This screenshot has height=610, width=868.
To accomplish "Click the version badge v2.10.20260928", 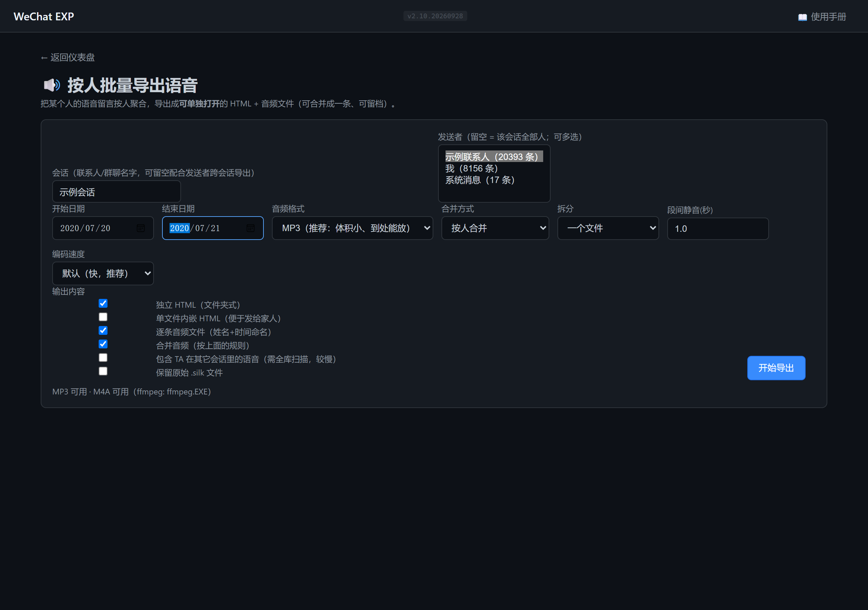I will [x=435, y=16].
